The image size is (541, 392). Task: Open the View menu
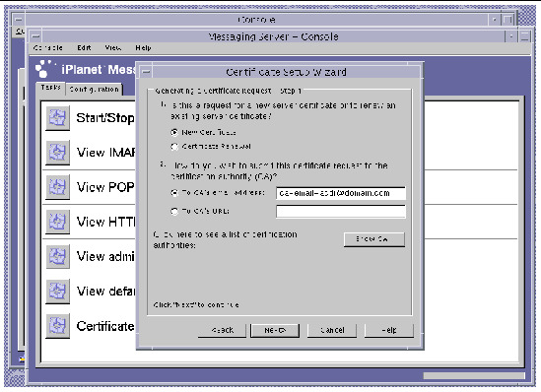113,48
